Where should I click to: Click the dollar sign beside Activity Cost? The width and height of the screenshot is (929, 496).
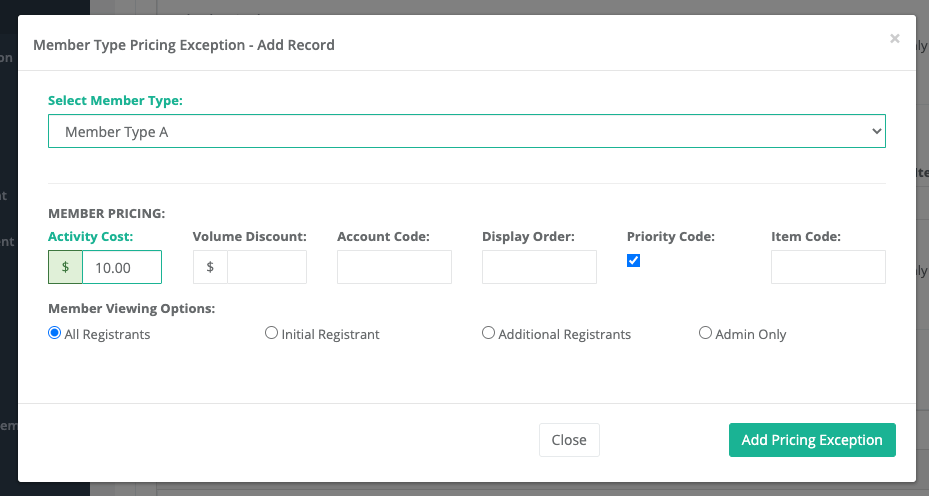(x=65, y=267)
